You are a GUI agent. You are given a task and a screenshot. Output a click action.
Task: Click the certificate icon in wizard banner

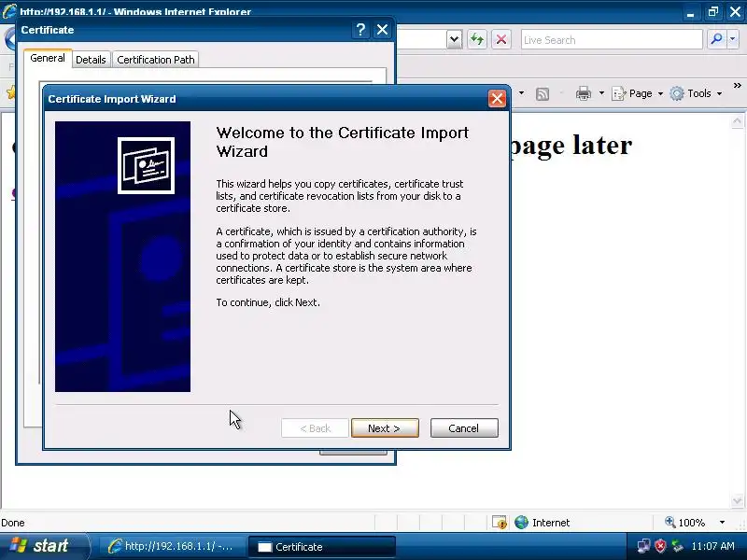pyautogui.click(x=146, y=165)
